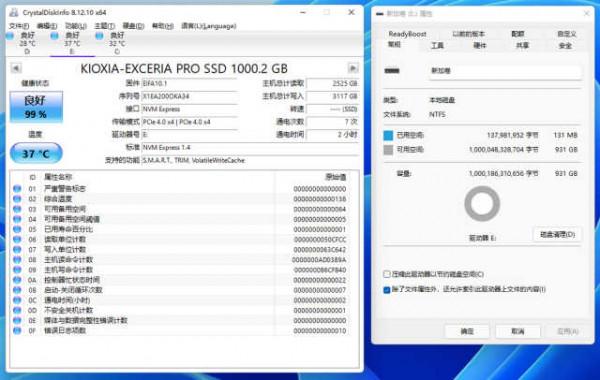Click the firmware field showing EFA10.1
The image size is (600, 380).
pyautogui.click(x=189, y=83)
